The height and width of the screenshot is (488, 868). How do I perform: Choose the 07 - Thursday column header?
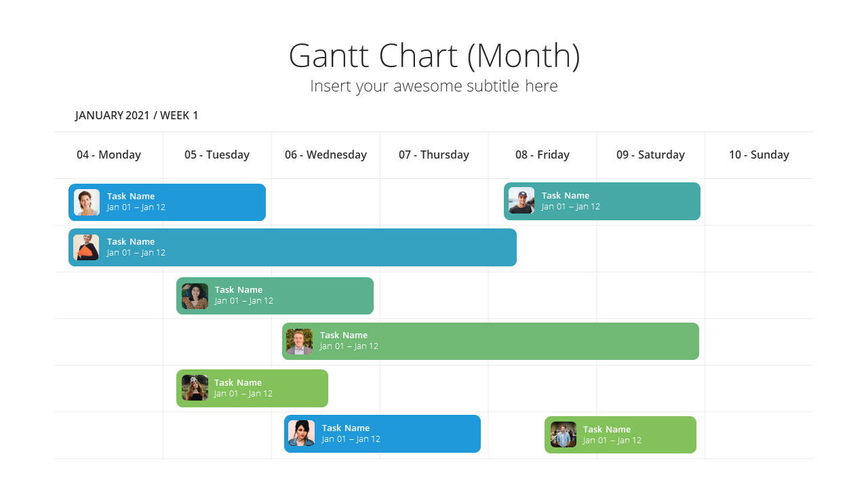(434, 155)
